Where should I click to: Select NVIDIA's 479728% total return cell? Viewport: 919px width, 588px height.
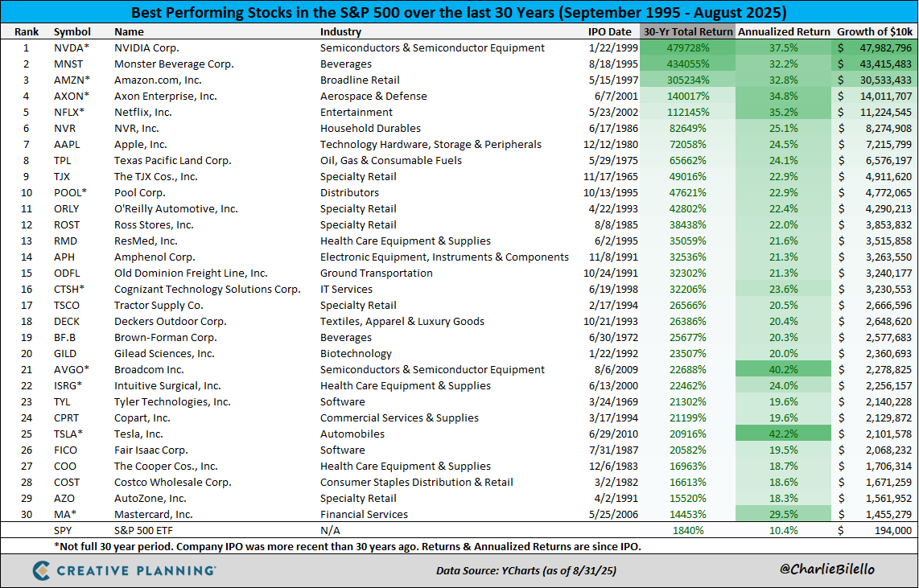[687, 48]
